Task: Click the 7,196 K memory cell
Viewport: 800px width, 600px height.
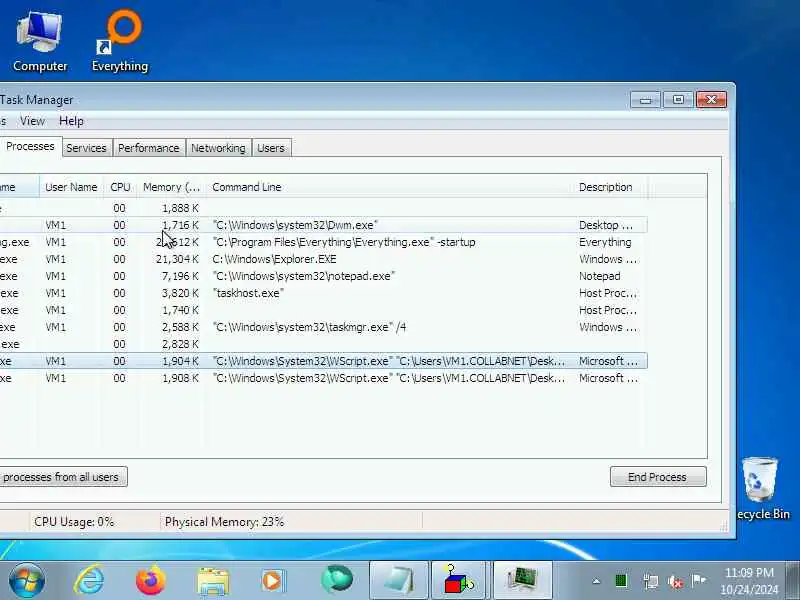Action: [180, 276]
